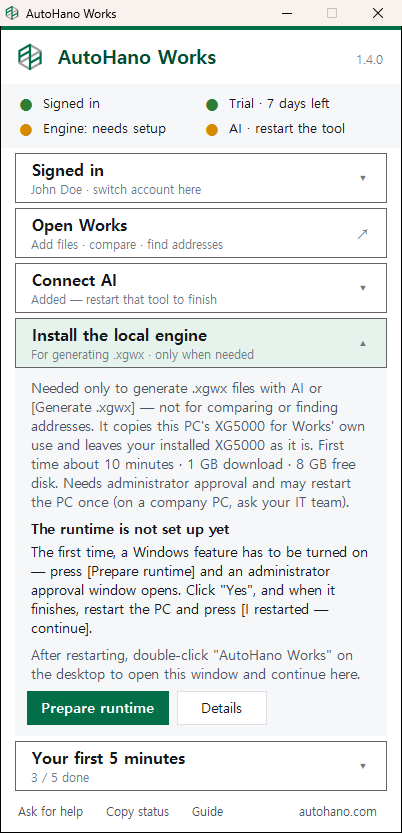Click the Connect AI heading
Viewport: 402px width, 833px height.
(74, 280)
